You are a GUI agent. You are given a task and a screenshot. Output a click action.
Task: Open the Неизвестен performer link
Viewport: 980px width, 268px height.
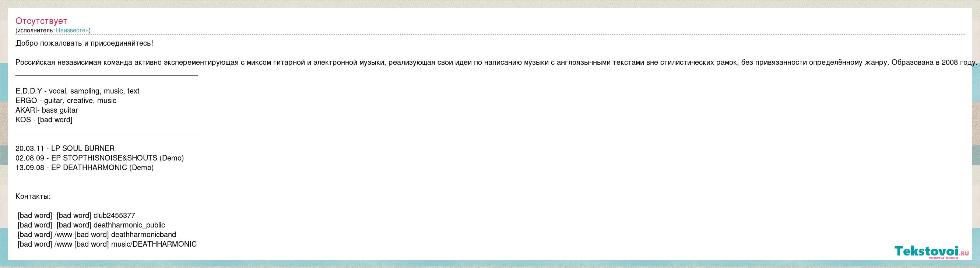(72, 31)
